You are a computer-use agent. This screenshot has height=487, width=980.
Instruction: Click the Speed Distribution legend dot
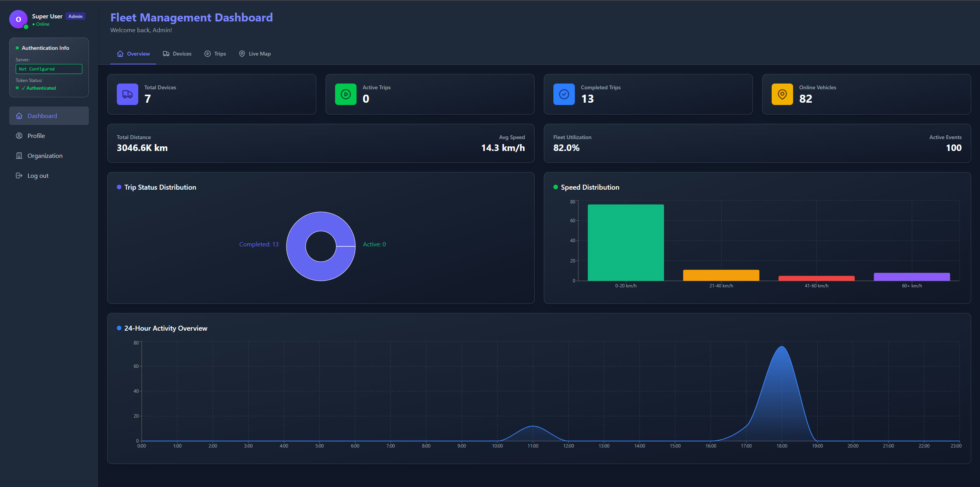click(x=555, y=187)
